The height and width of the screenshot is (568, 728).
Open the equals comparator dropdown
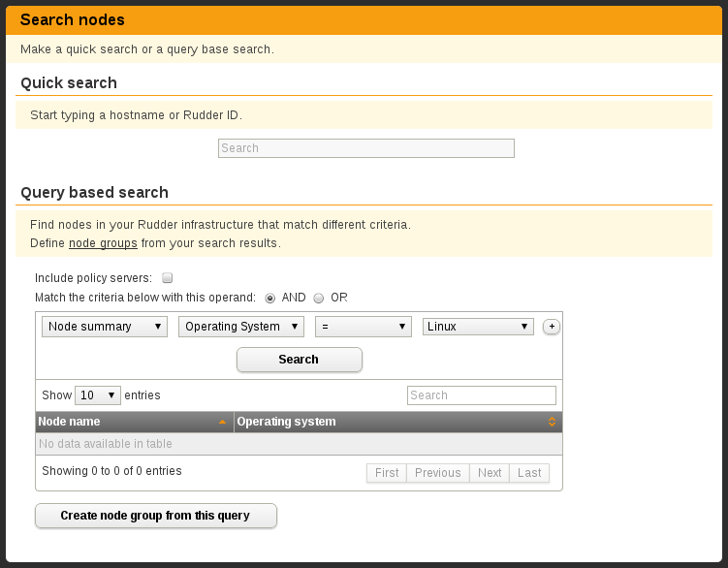click(364, 327)
